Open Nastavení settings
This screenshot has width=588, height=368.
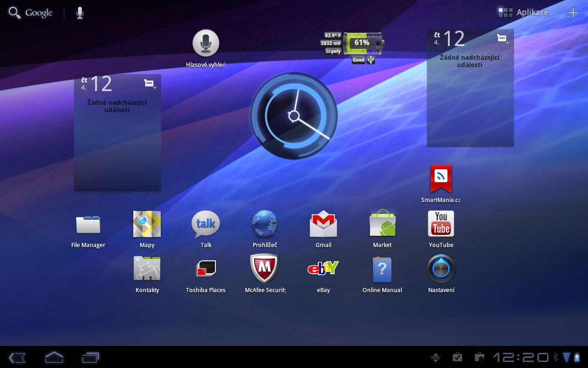441,275
